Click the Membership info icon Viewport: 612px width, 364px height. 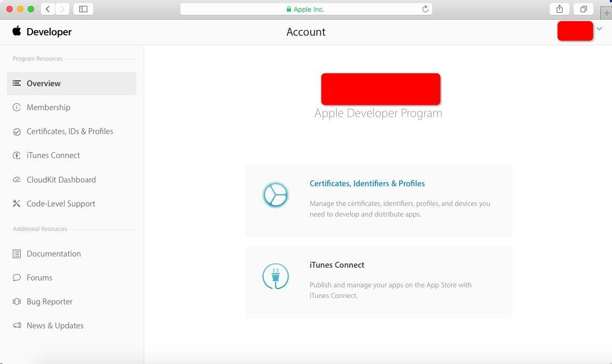[16, 107]
